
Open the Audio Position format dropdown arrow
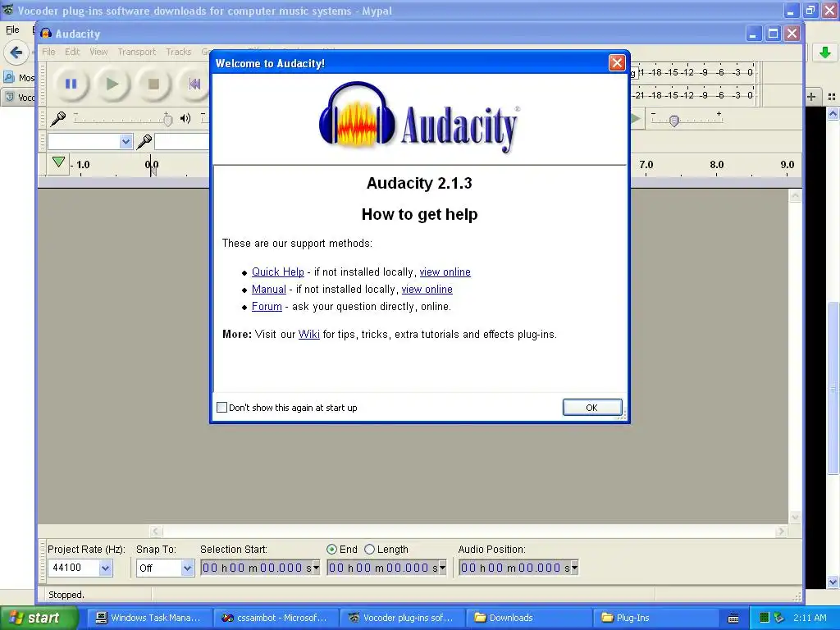[x=575, y=568]
